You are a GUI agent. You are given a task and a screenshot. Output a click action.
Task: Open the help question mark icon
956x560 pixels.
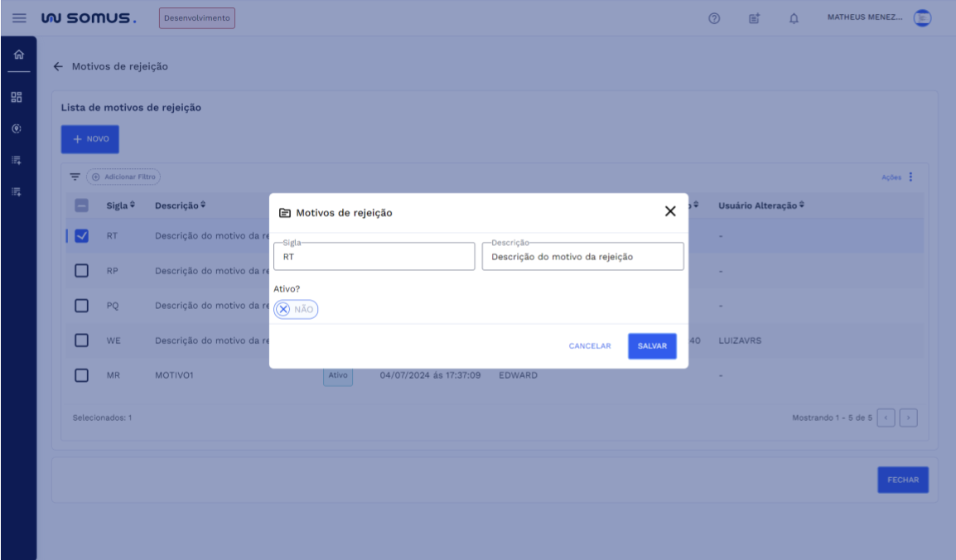click(713, 18)
